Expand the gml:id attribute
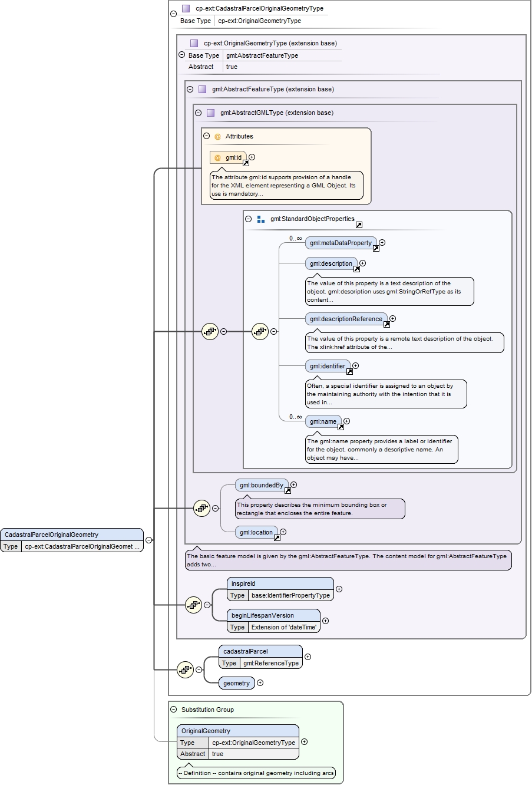Viewport: 532px width, 785px height. pyautogui.click(x=252, y=157)
